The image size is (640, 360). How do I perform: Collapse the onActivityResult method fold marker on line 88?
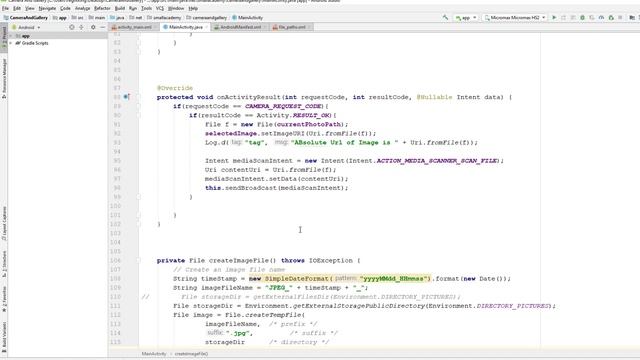pyautogui.click(x=139, y=97)
